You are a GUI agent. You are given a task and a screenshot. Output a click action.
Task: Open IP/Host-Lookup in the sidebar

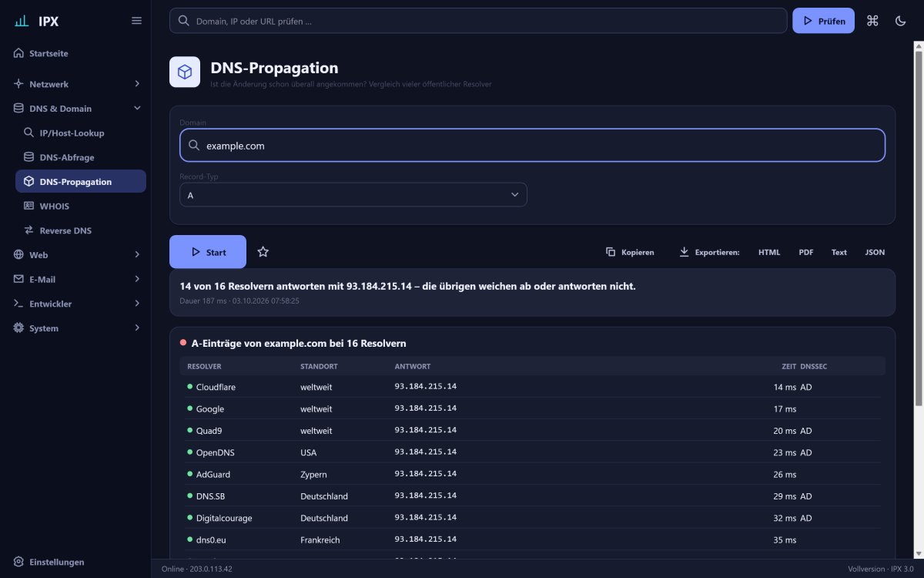(x=81, y=133)
